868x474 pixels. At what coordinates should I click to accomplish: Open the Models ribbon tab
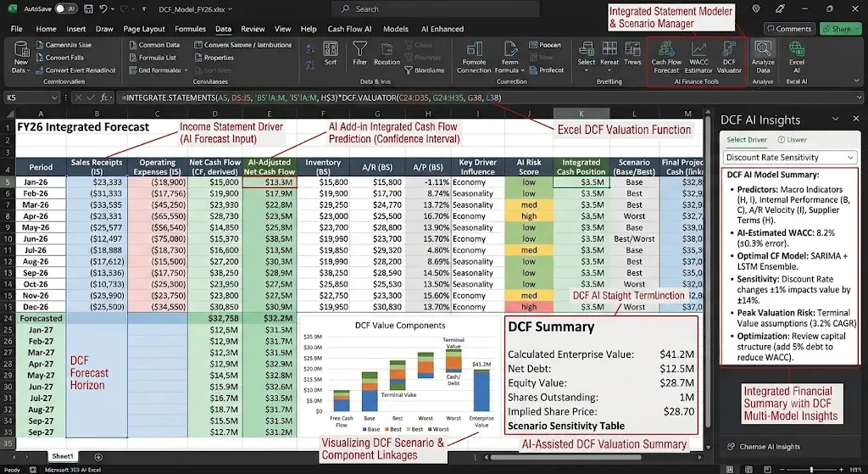[x=396, y=29]
